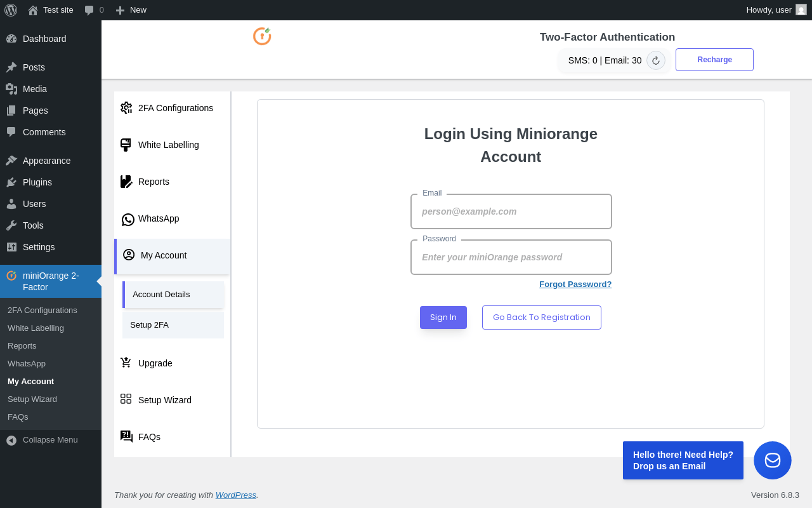This screenshot has height=508, width=812.
Task: Click the 2FA Configurations gear icon
Action: pyautogui.click(x=126, y=108)
